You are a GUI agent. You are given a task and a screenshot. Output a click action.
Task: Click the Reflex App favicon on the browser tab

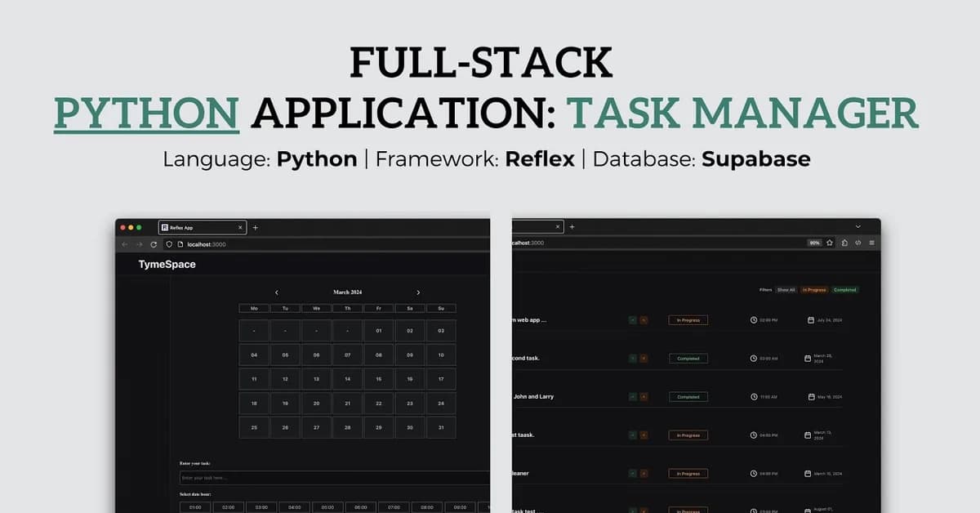(164, 228)
